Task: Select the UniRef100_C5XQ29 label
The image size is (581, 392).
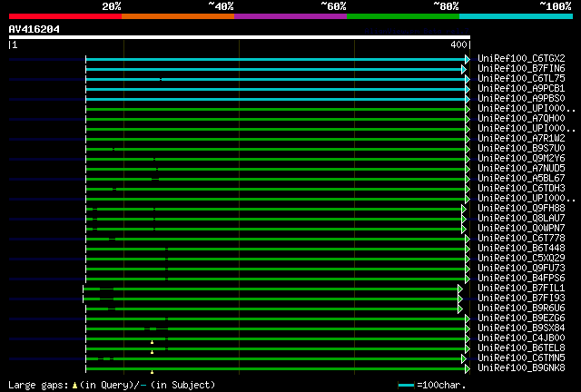Action: [x=521, y=259]
